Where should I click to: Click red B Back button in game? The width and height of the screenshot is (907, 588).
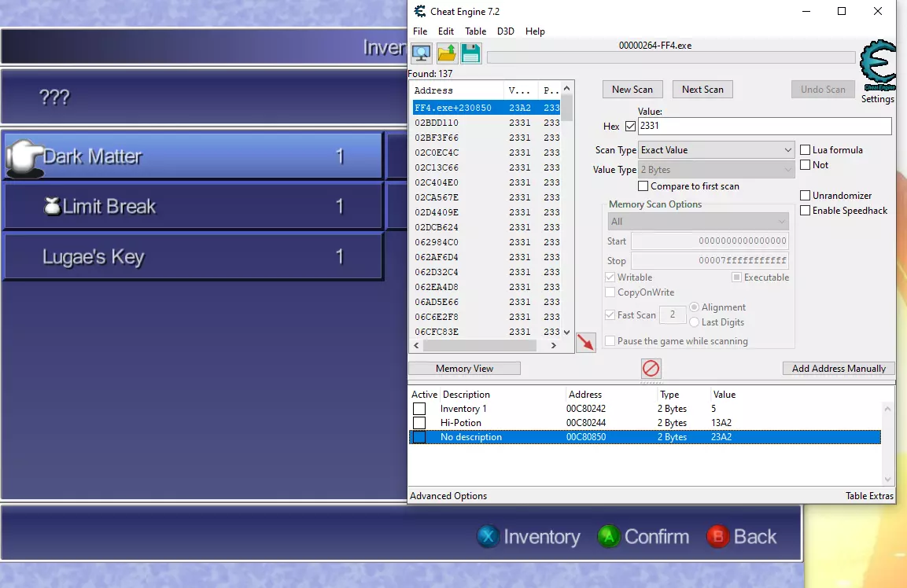pos(741,537)
